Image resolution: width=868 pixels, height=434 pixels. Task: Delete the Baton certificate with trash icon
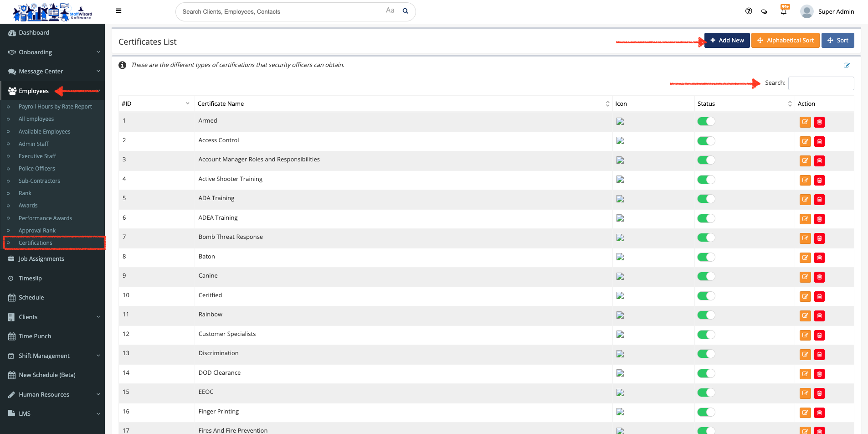[819, 258]
